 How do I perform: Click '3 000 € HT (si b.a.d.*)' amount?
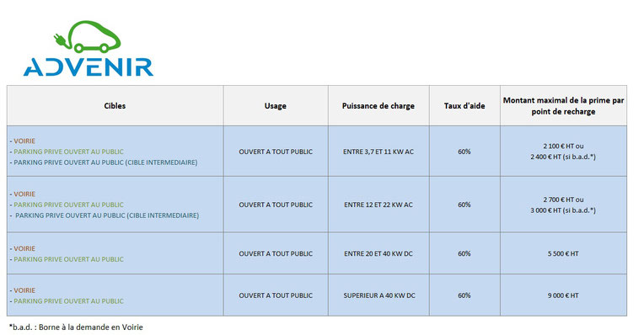[x=563, y=210]
